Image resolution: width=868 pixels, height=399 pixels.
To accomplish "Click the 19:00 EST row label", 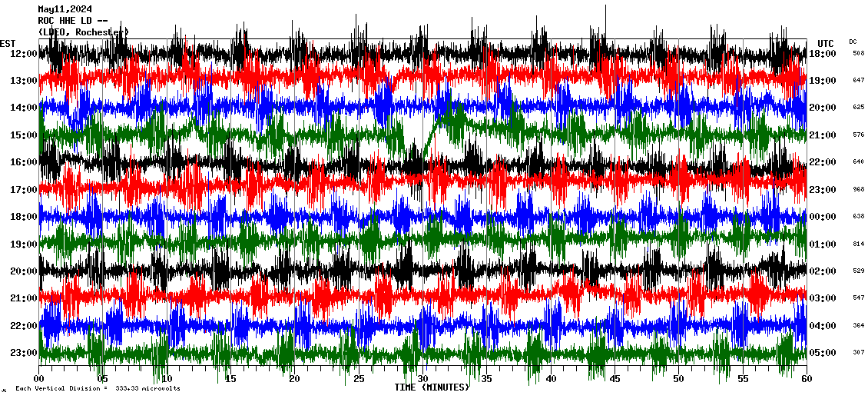I will (x=25, y=244).
